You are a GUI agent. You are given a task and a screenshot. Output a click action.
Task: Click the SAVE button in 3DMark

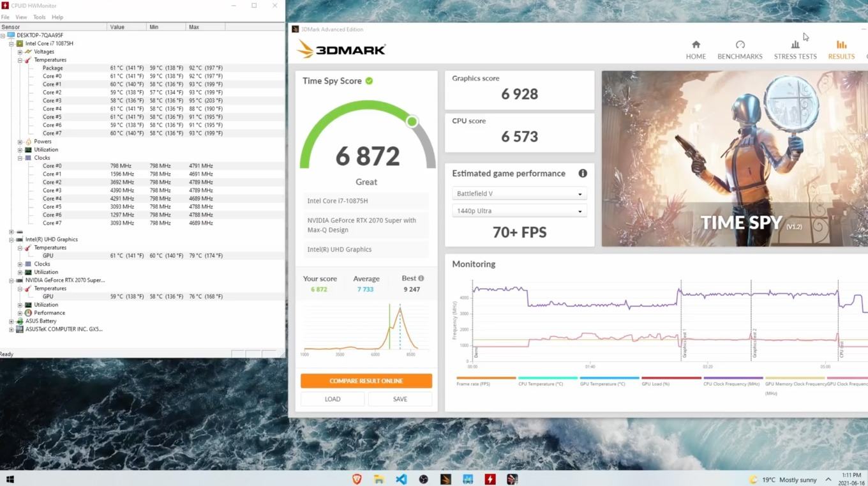pos(400,399)
